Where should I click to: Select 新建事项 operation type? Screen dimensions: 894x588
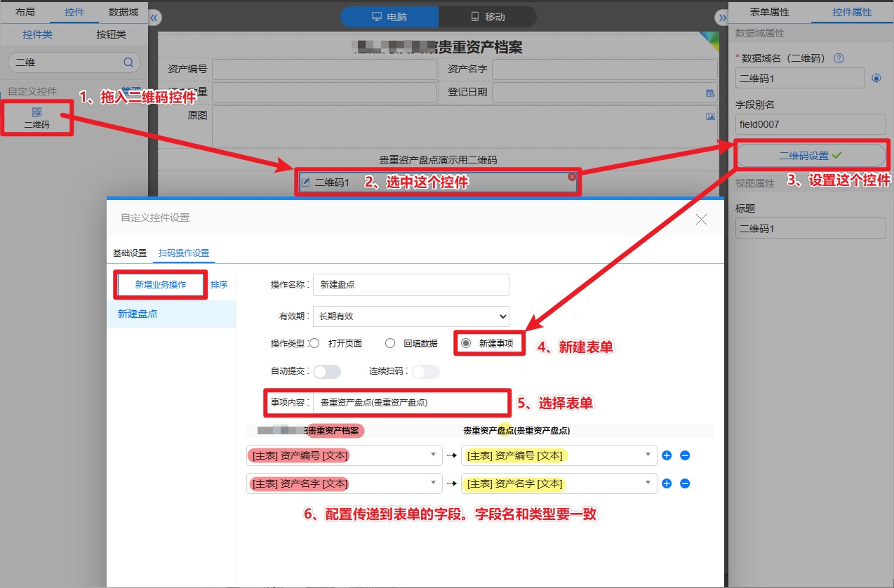pyautogui.click(x=466, y=343)
